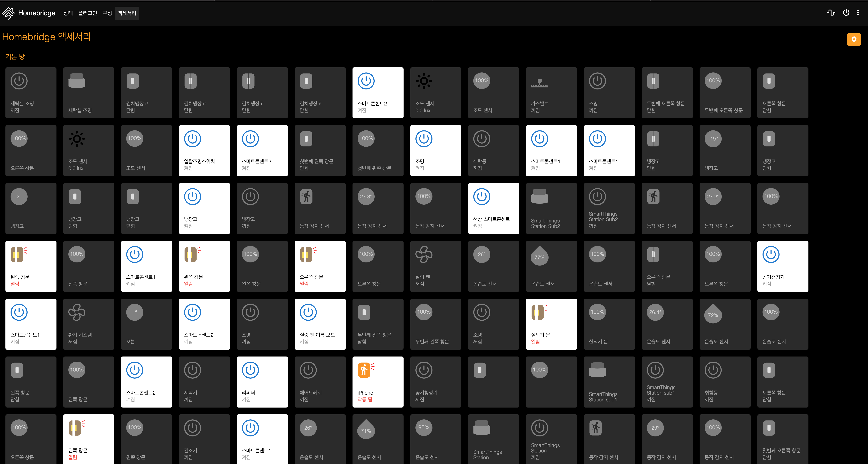The width and height of the screenshot is (868, 464).
Task: Open the three-dot overflow menu
Action: pyautogui.click(x=858, y=13)
